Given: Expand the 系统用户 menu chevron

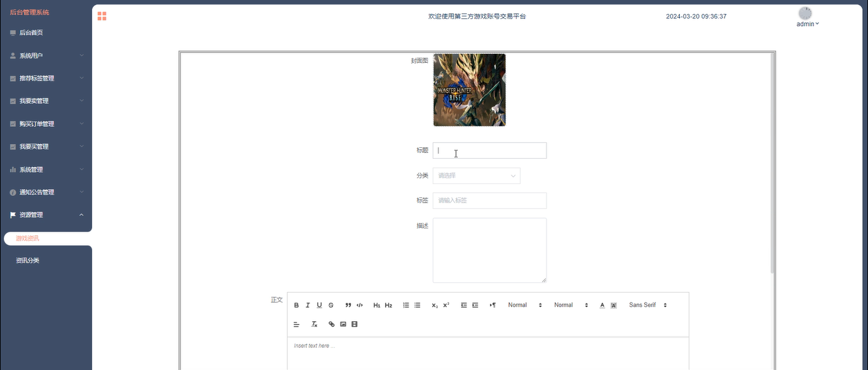Looking at the screenshot, I should tap(81, 56).
